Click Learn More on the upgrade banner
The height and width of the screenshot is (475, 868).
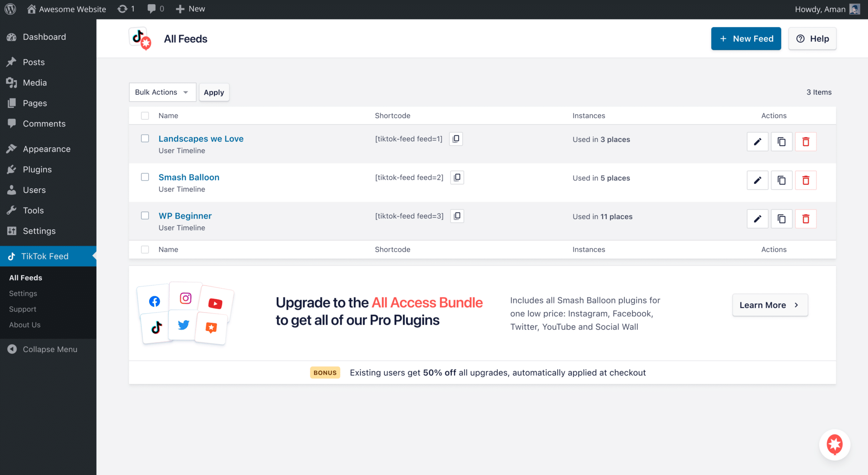[x=770, y=305]
